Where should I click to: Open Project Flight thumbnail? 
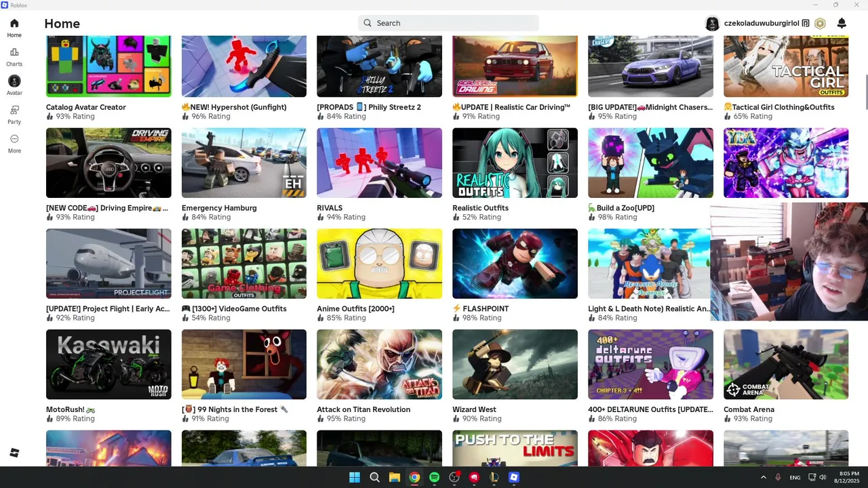pyautogui.click(x=108, y=264)
